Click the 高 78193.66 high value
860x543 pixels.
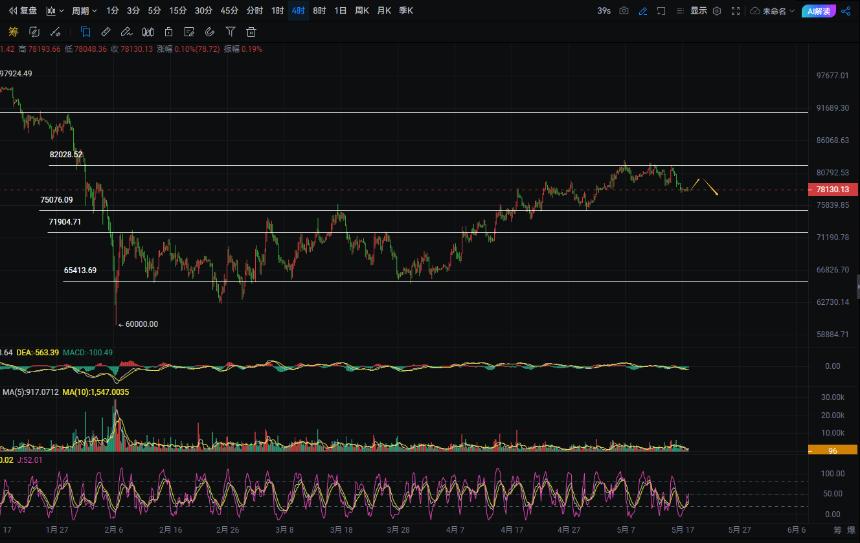[39, 49]
